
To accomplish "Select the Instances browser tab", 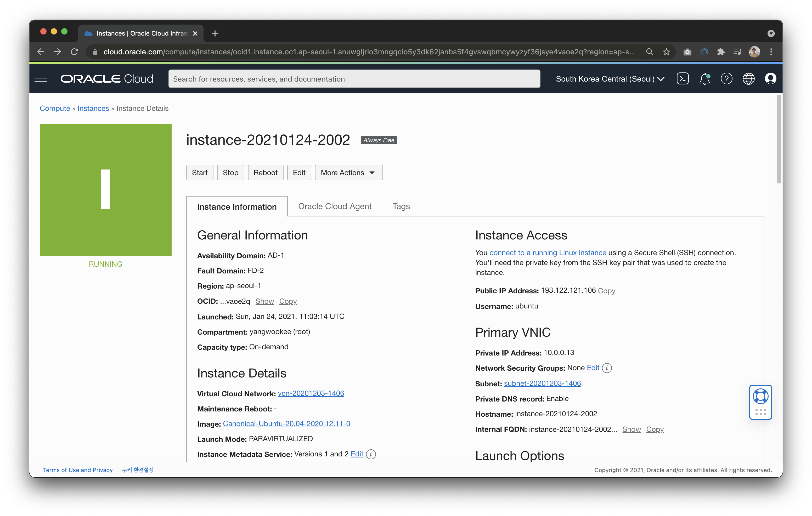I will click(141, 33).
